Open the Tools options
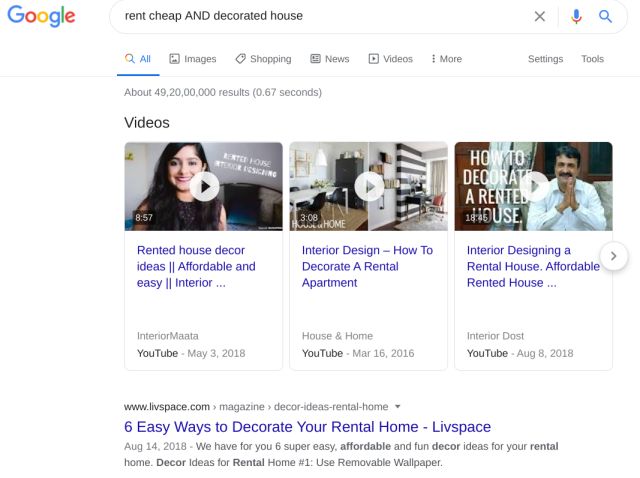Image resolution: width=640 pixels, height=478 pixels. 592,59
